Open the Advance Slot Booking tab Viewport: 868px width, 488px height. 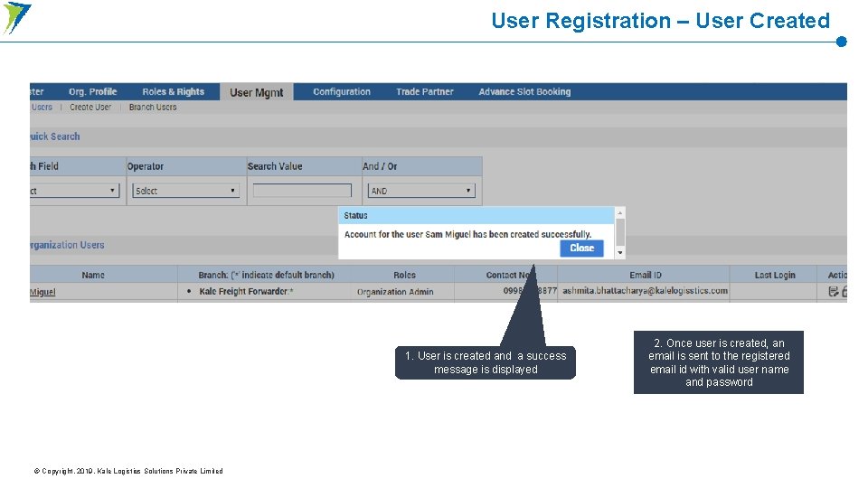coord(524,92)
